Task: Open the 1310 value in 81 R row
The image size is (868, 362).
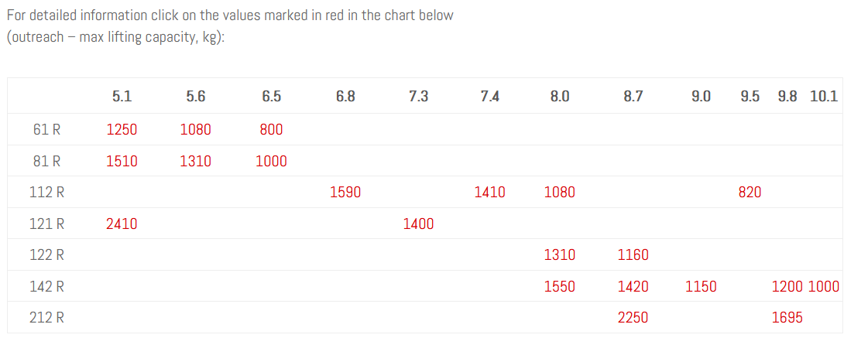Action: coord(195,162)
